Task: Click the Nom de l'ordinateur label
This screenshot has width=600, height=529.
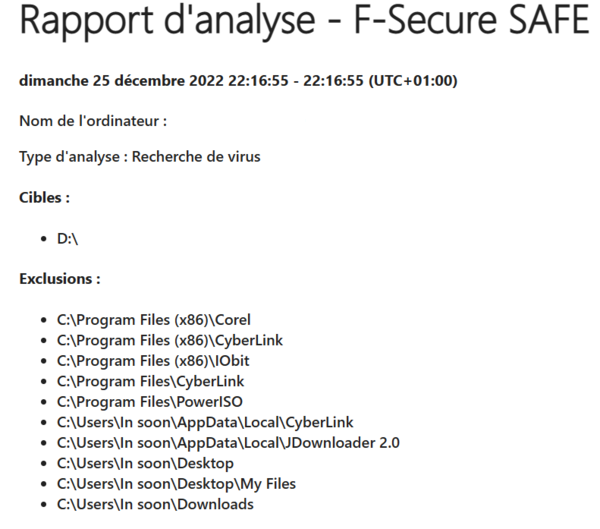Action: point(93,121)
